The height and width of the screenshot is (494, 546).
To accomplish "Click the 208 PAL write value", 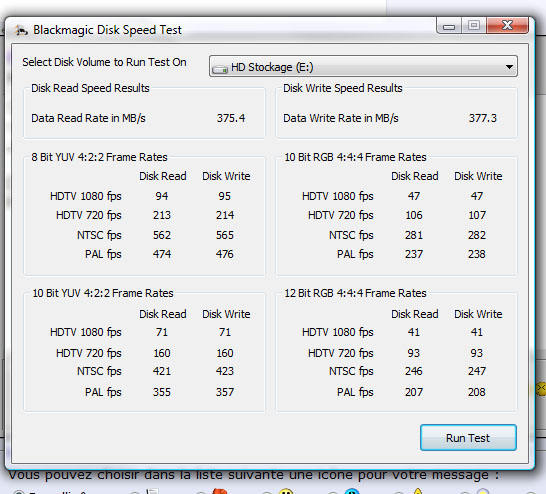I will (x=477, y=392).
